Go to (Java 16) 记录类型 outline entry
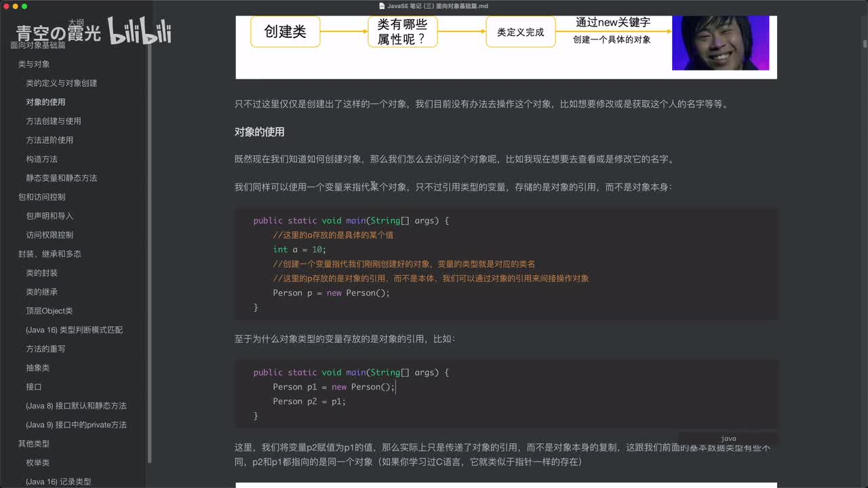Viewport: 868px width, 488px height. click(x=58, y=482)
